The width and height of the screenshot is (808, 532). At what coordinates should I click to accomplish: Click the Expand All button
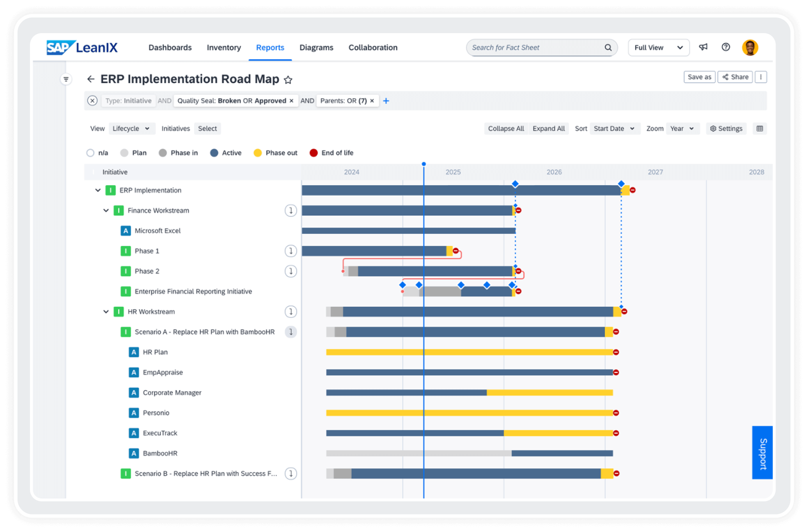(549, 129)
